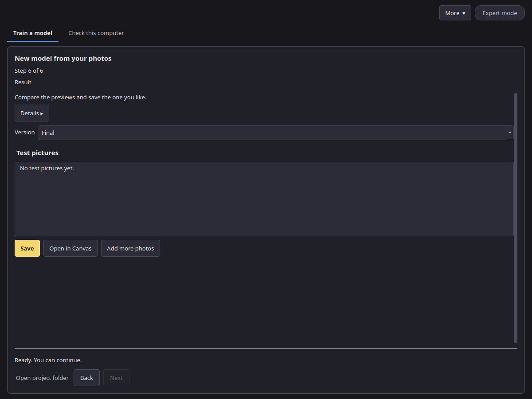The image size is (532, 399).
Task: Open the model in Canvas
Action: point(70,248)
